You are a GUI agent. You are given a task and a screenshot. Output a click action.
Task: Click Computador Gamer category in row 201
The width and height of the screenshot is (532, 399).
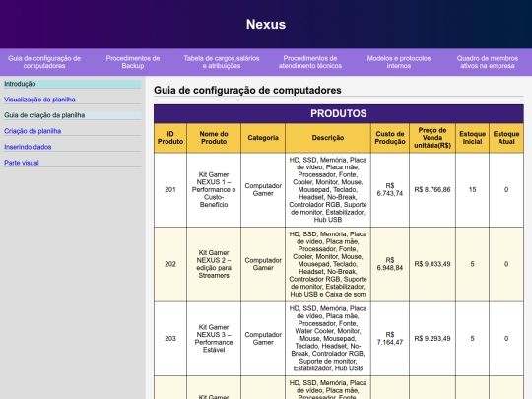click(x=263, y=190)
